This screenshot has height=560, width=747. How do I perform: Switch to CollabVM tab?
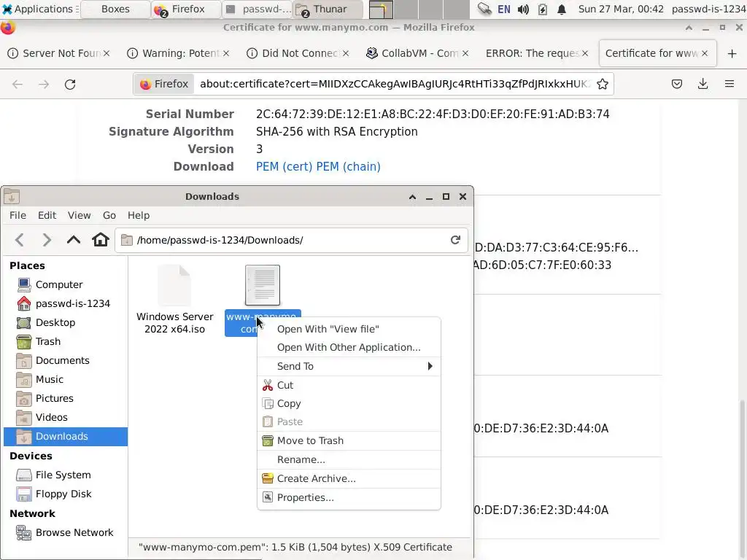click(417, 53)
